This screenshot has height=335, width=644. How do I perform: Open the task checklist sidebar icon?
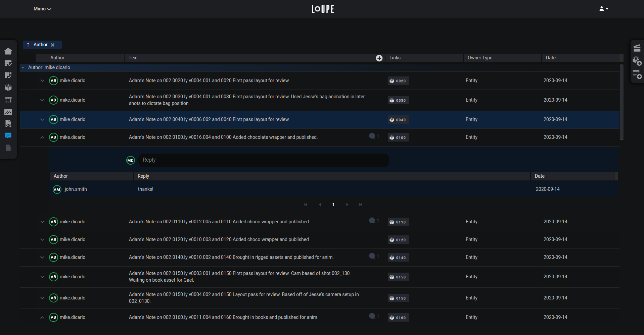click(x=8, y=63)
